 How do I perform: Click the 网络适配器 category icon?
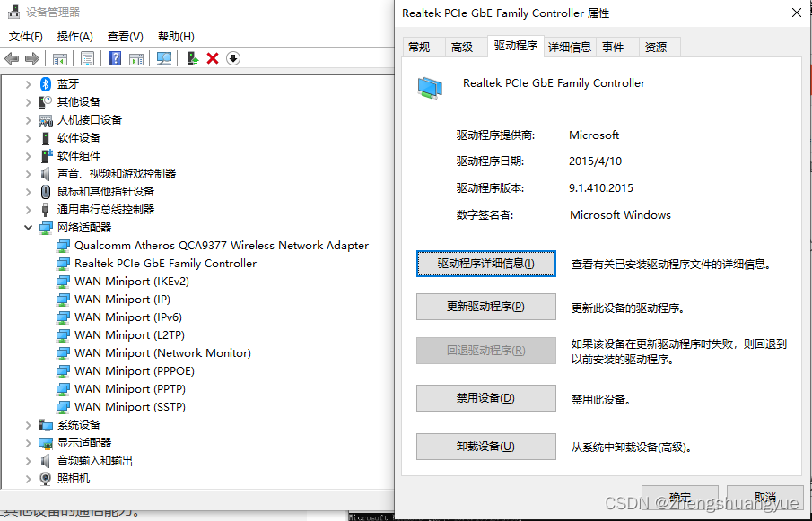pyautogui.click(x=46, y=228)
